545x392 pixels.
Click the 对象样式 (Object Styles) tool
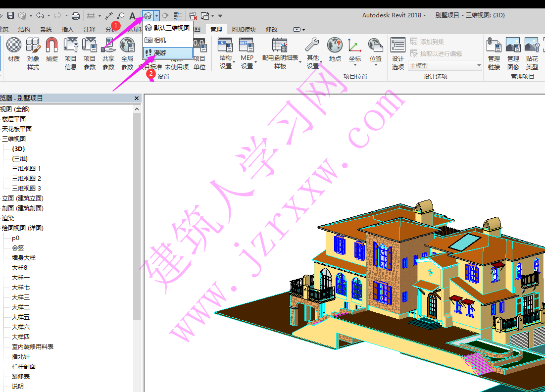tap(33, 54)
